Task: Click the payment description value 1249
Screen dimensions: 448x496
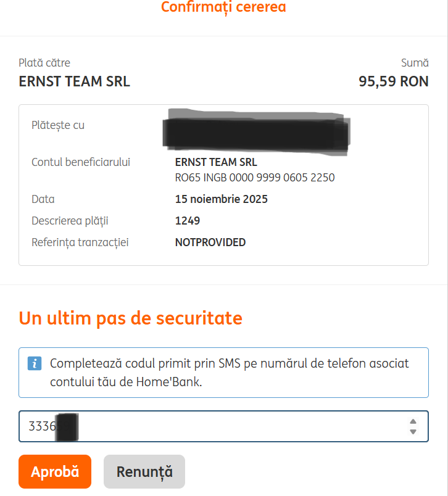Action: click(188, 221)
